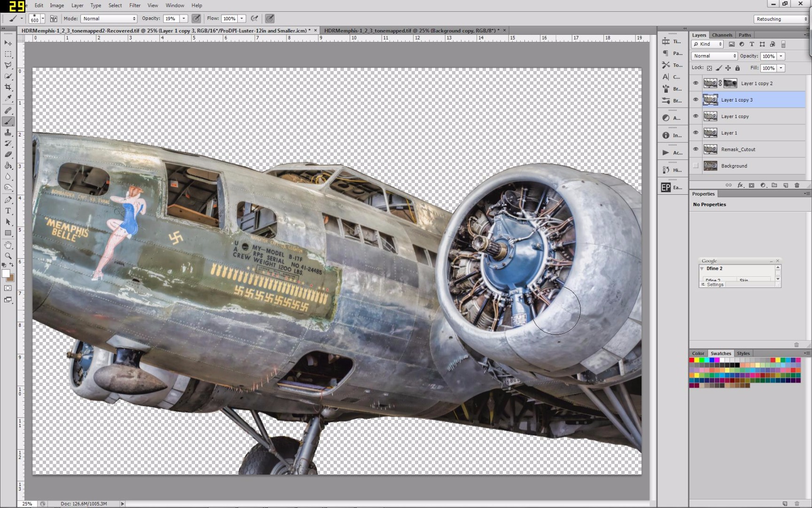
Task: Open layer blend mode Normal dropdown
Action: [714, 56]
